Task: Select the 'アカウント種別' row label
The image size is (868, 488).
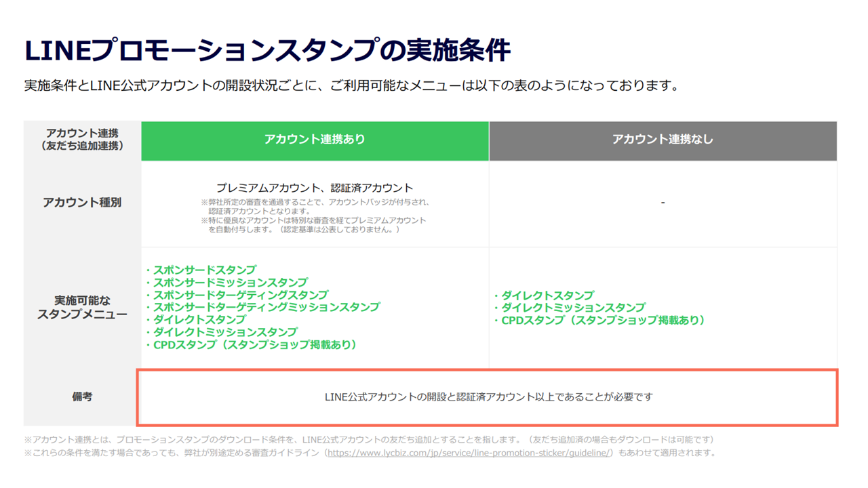Action: click(x=82, y=203)
